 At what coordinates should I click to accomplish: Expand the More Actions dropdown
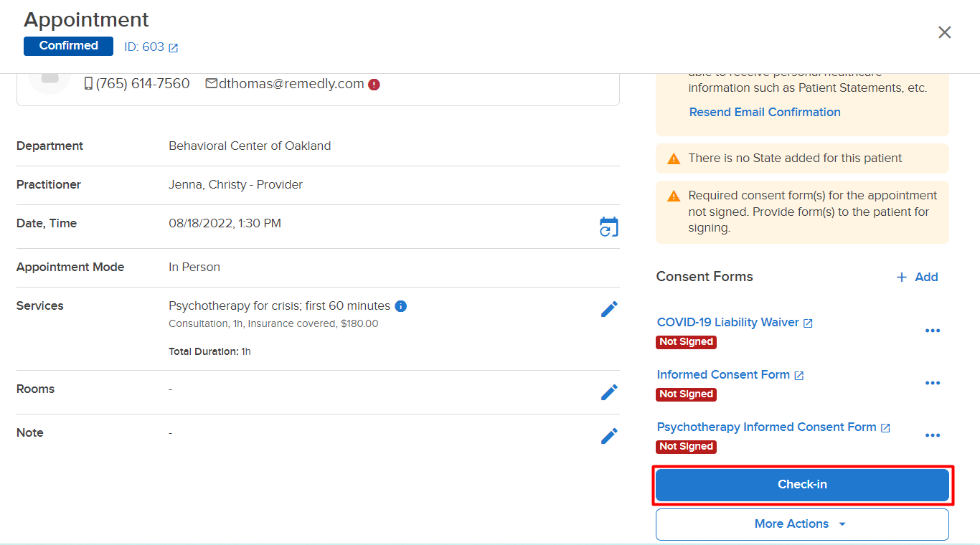pos(802,524)
